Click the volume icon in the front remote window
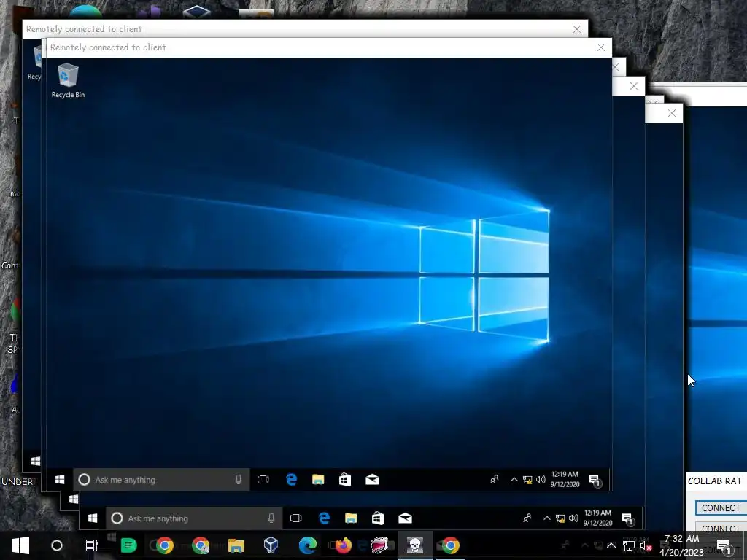 pyautogui.click(x=541, y=480)
